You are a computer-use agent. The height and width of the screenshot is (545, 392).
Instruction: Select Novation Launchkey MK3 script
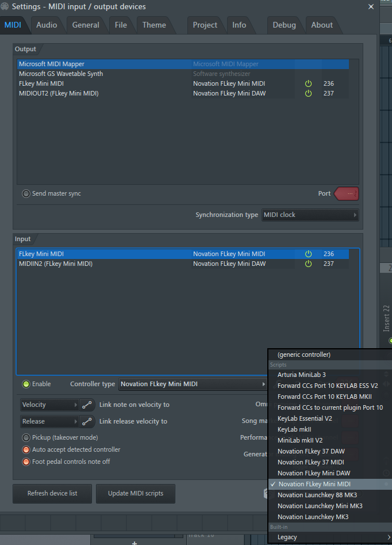click(330, 517)
